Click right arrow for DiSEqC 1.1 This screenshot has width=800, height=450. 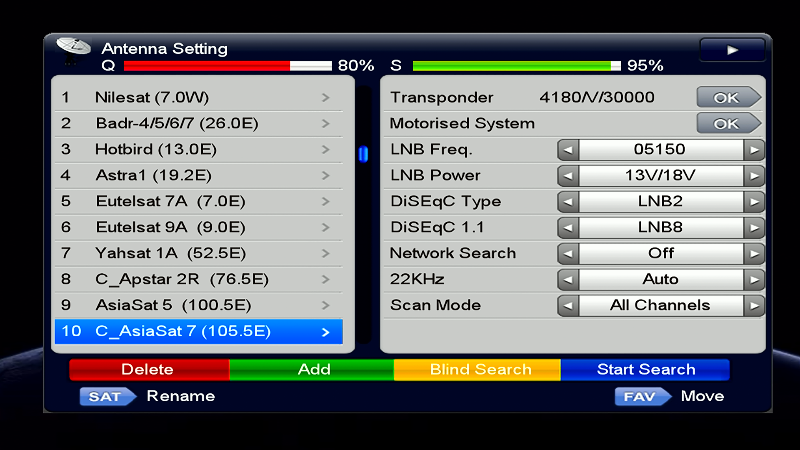(754, 228)
